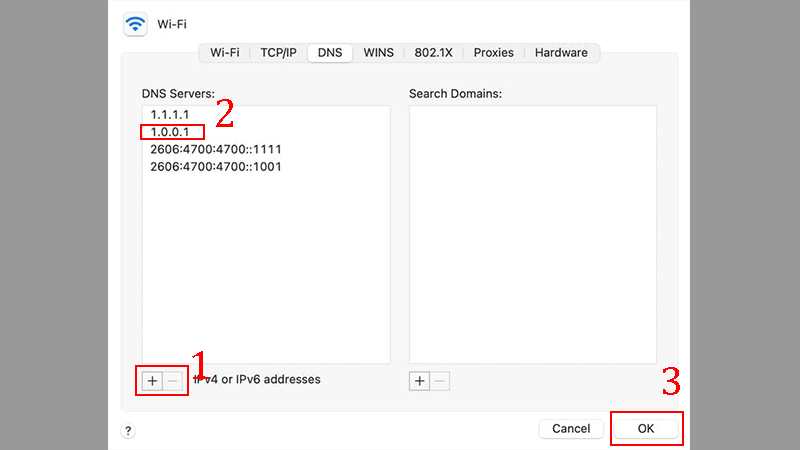Show the Hardware tab
Viewport: 800px width, 450px height.
pyautogui.click(x=561, y=53)
